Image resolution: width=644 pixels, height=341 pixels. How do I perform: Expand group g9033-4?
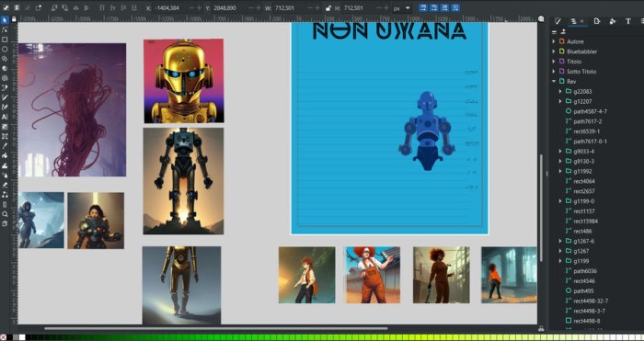tap(560, 151)
